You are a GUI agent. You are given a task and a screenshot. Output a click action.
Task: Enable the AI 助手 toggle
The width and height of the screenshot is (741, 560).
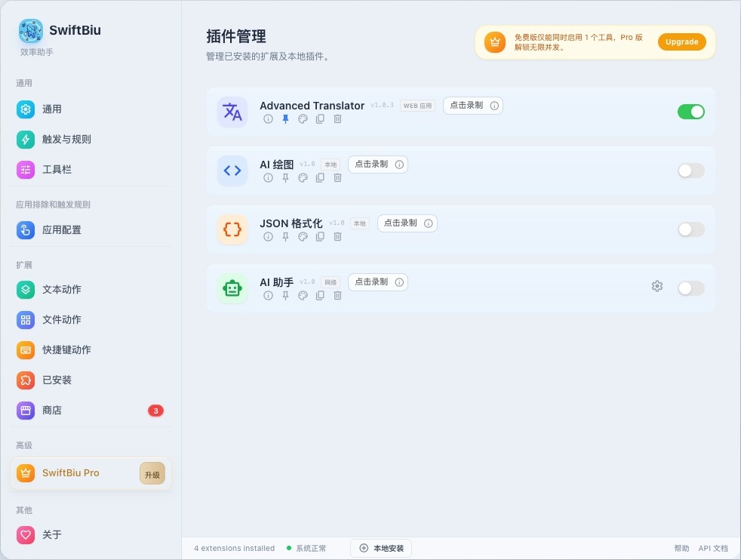691,288
